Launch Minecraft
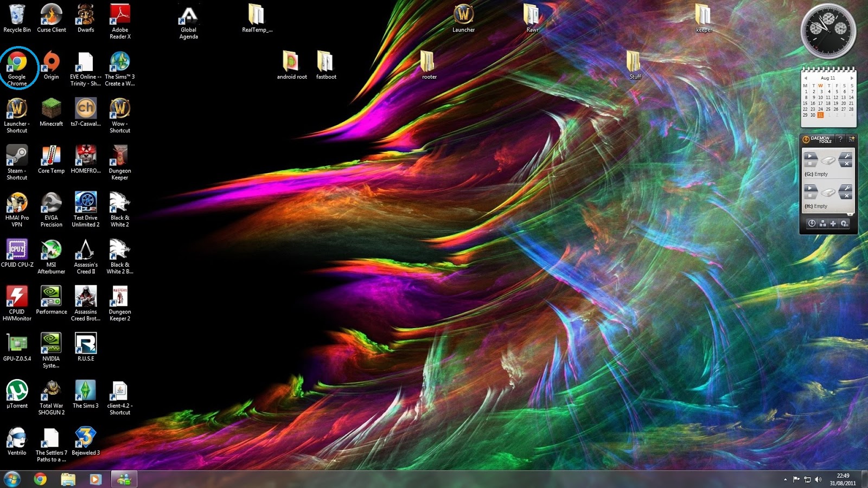868x488 pixels. [51, 107]
